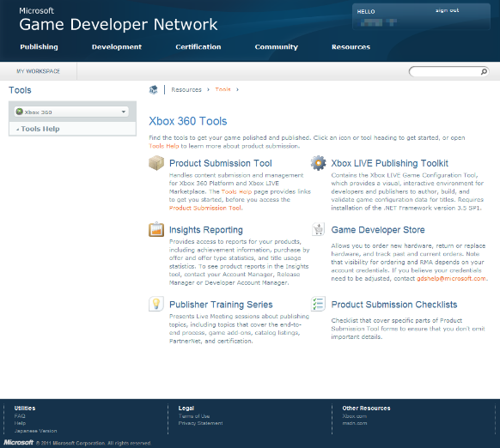
Task: Switch to the MY WORKSPACE tab
Action: pos(39,71)
